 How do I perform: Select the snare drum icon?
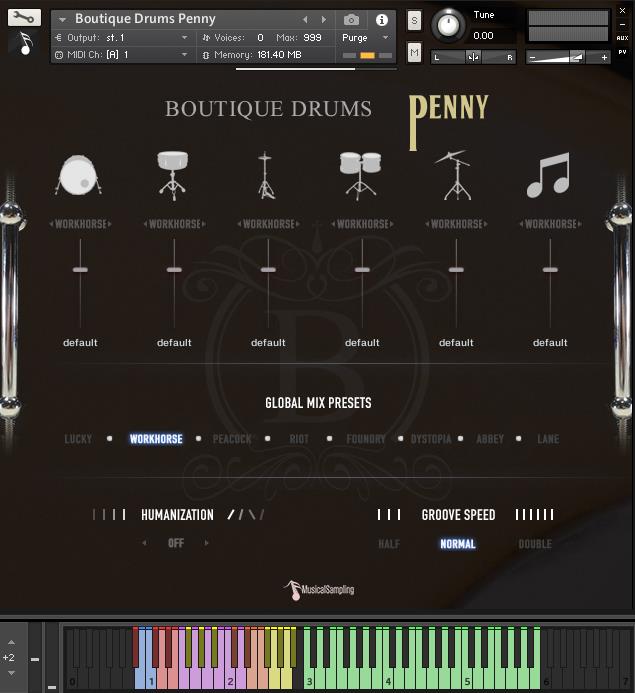(x=173, y=175)
